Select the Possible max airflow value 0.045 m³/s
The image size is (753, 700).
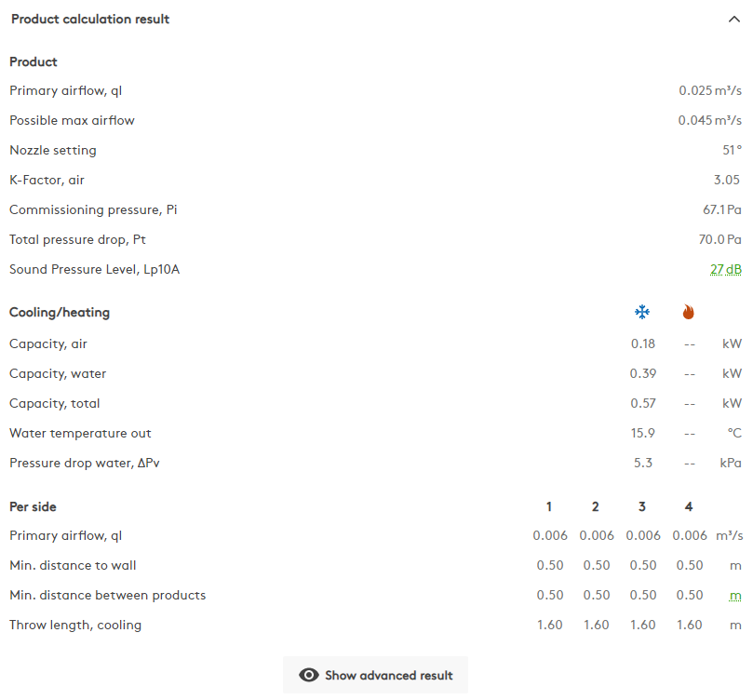tap(712, 120)
